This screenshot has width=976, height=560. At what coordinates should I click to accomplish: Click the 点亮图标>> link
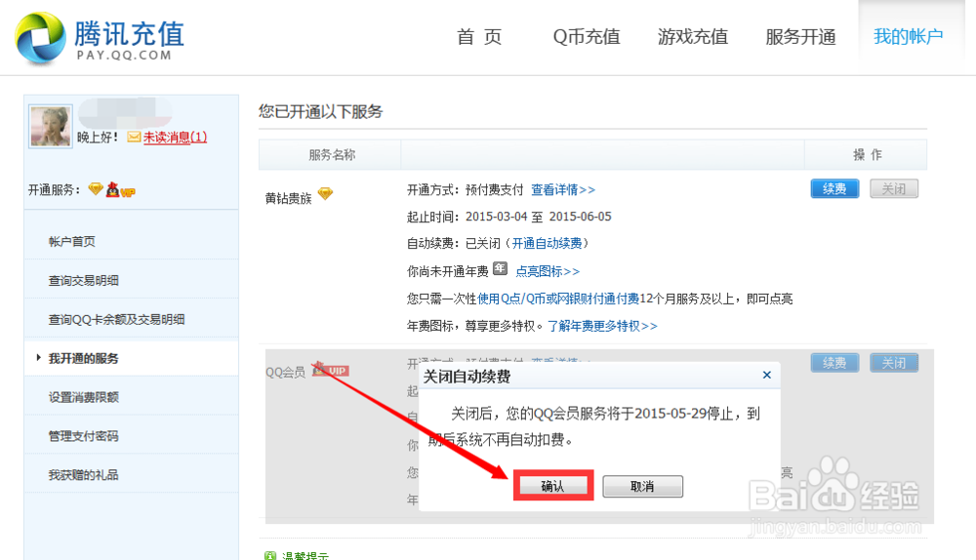tap(548, 271)
